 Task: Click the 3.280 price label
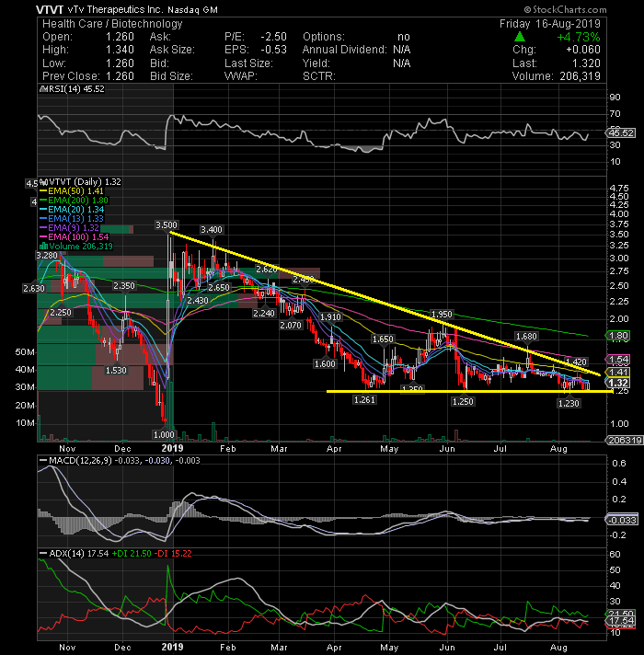pos(47,255)
